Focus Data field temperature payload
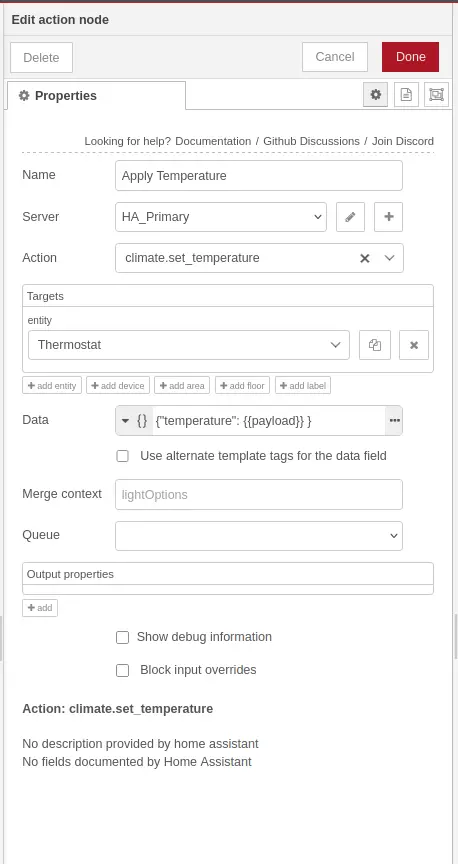This screenshot has height=864, width=458. click(x=269, y=420)
